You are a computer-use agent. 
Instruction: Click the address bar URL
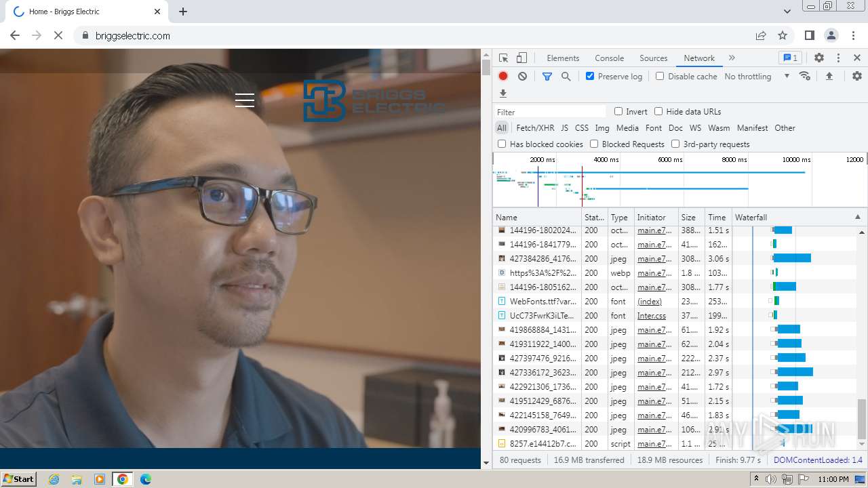(x=133, y=36)
